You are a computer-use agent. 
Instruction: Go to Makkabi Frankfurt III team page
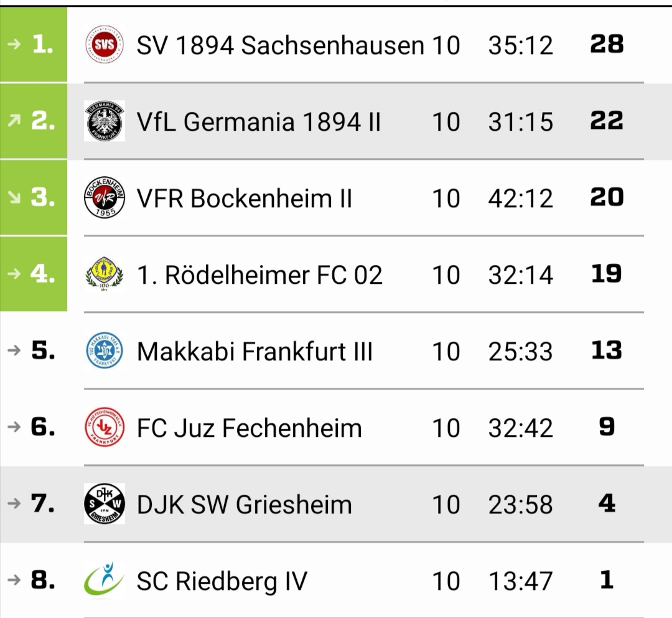[x=254, y=352]
